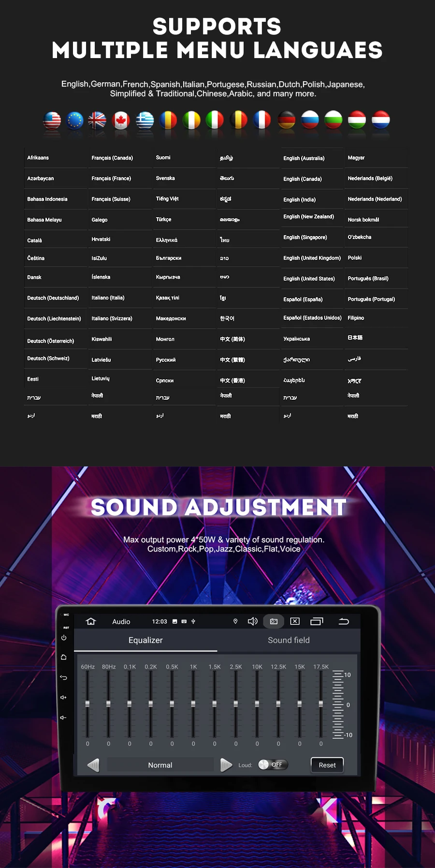The image size is (435, 868).
Task: Tap the power button on the left bezel
Action: [64, 638]
